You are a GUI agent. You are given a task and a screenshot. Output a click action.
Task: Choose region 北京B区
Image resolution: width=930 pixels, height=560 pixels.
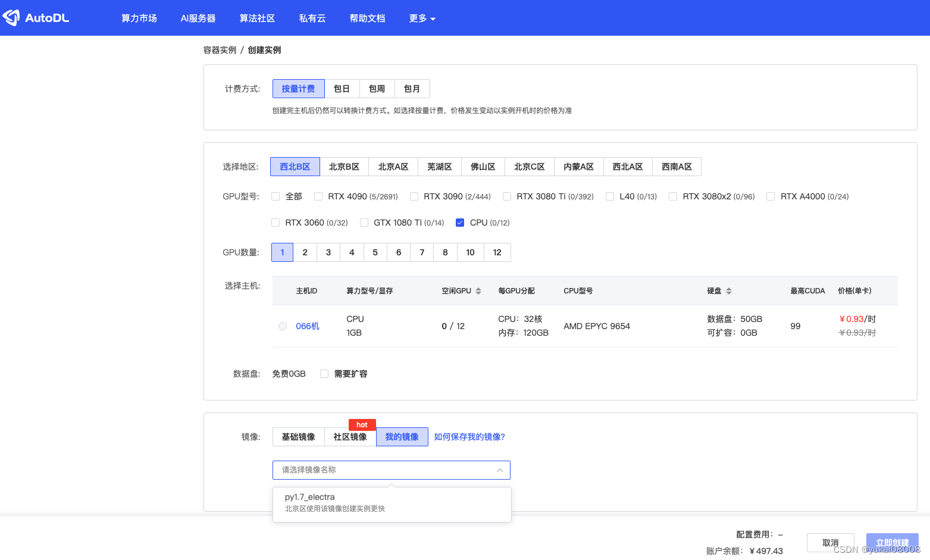coord(344,167)
